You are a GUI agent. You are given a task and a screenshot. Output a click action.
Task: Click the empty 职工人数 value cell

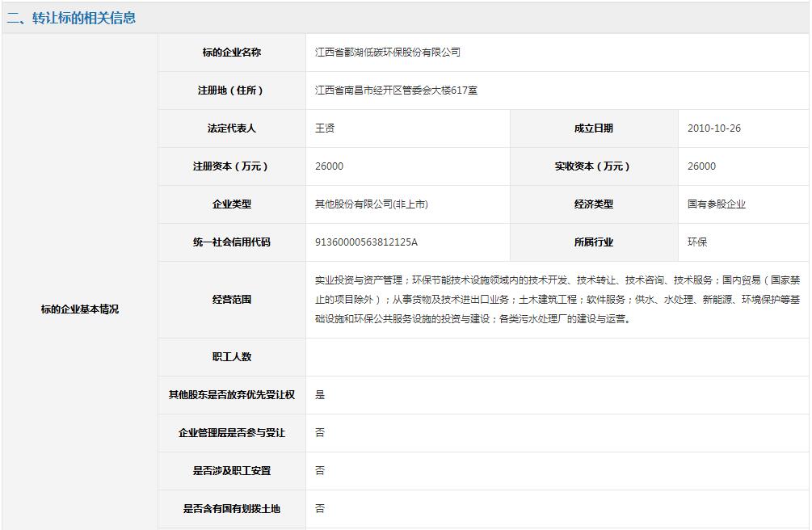point(557,357)
